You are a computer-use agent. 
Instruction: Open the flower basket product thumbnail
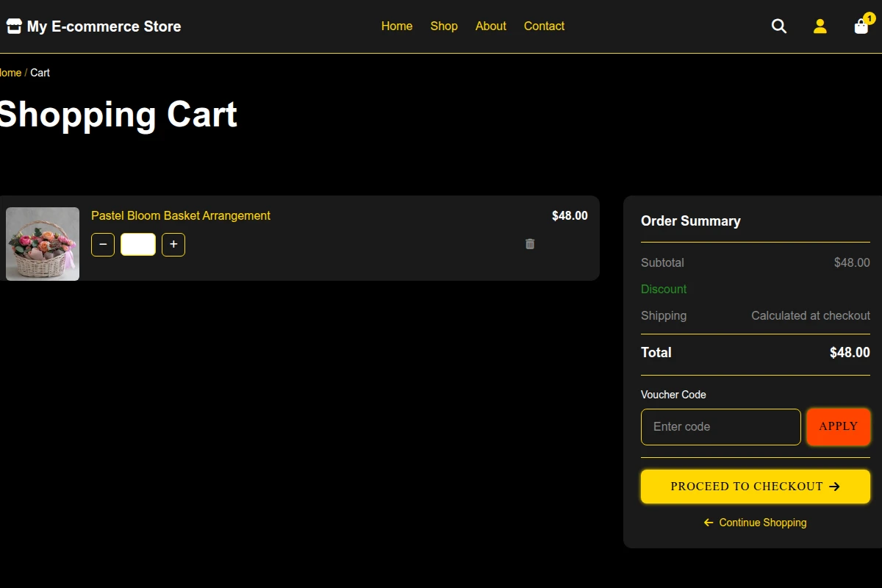click(x=43, y=244)
